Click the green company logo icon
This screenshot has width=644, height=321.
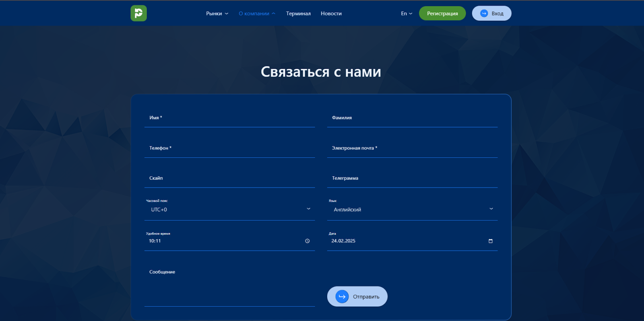(138, 13)
